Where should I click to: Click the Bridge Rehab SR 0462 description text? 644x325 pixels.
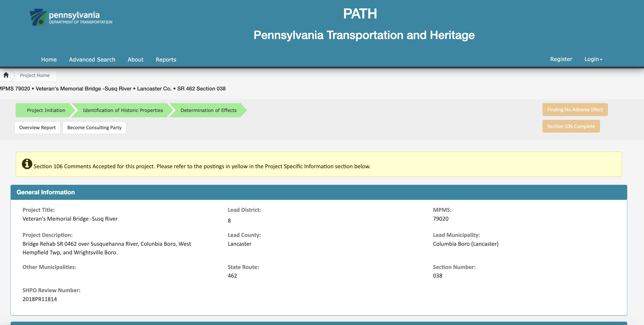pyautogui.click(x=107, y=248)
